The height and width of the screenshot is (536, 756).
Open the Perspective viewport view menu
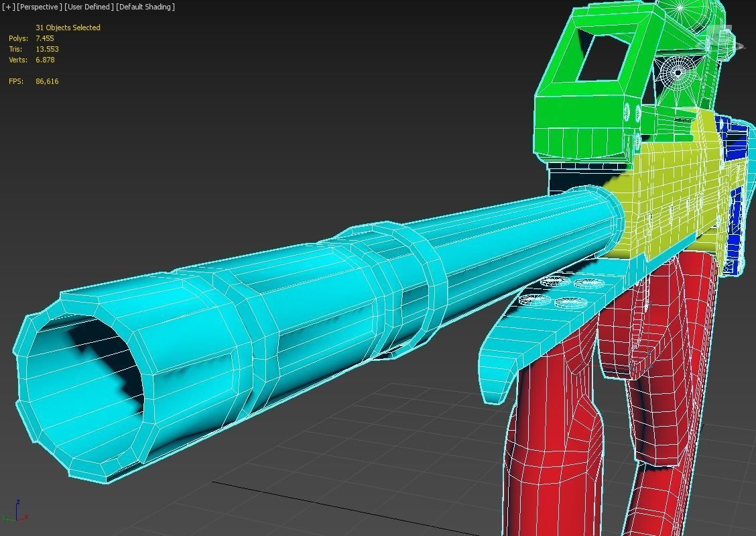tap(40, 7)
